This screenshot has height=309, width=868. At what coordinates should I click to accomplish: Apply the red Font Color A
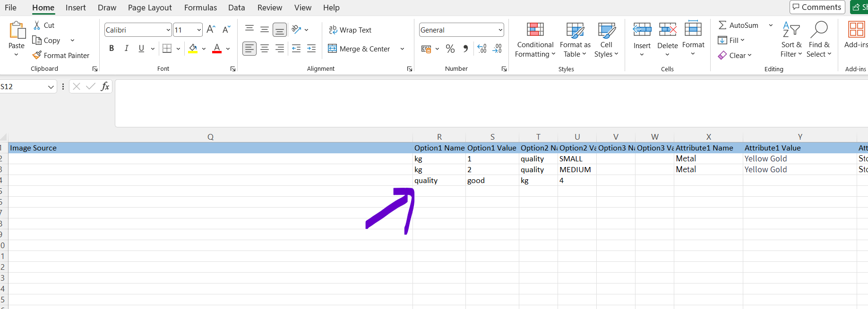point(217,48)
